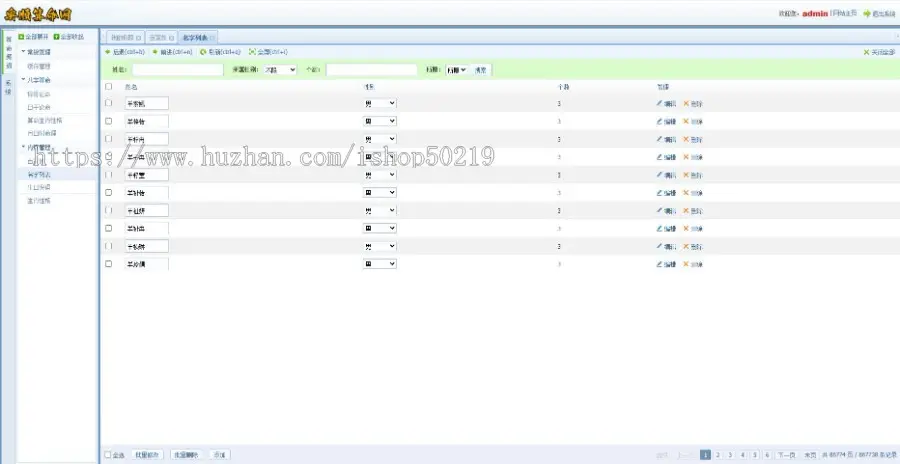Image resolution: width=900 pixels, height=464 pixels.
Task: Click the edit pencil in third table row
Action: [x=660, y=139]
